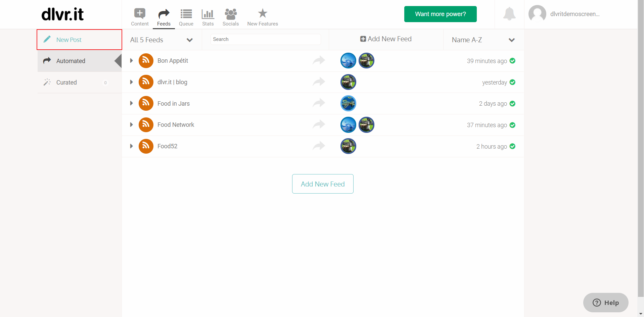Click the Want more power? button

pos(440,14)
